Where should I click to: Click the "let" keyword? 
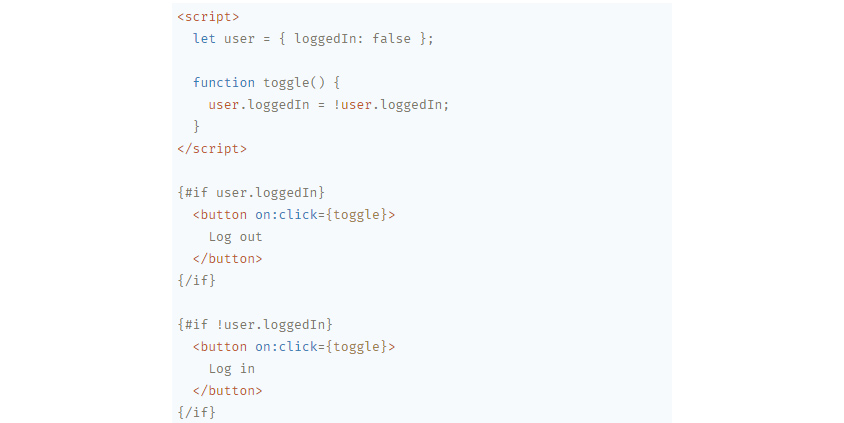[x=204, y=38]
